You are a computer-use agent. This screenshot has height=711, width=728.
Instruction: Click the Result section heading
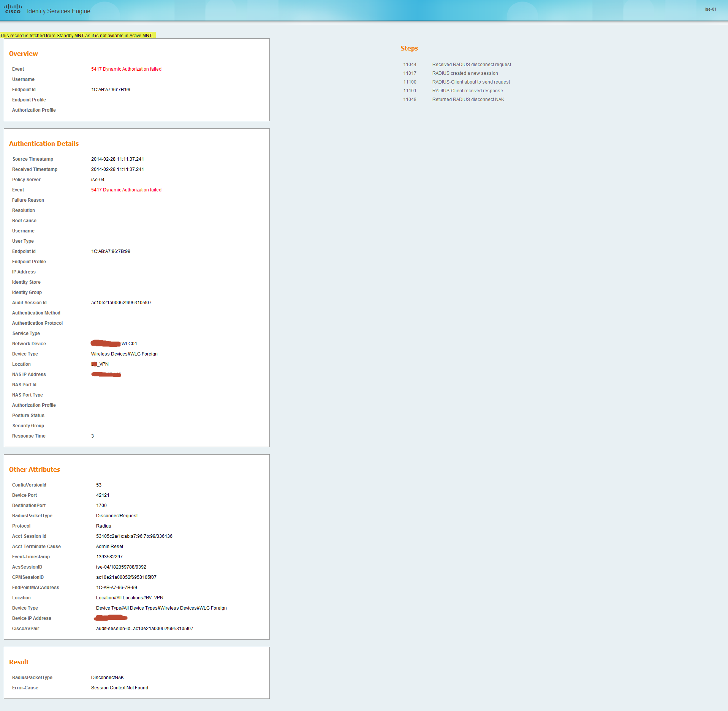(x=19, y=662)
